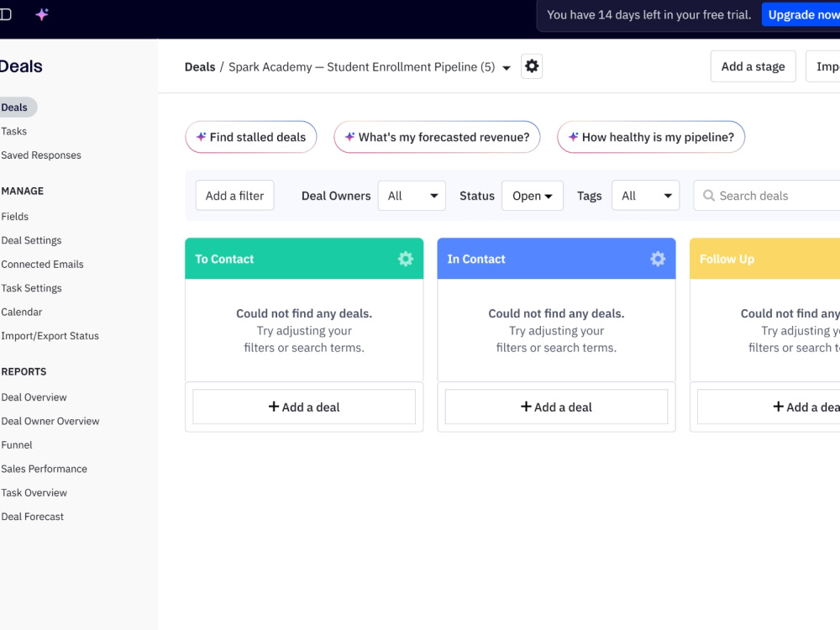Image resolution: width=840 pixels, height=630 pixels.
Task: Add a deal in To Contact column
Action: pyautogui.click(x=304, y=407)
